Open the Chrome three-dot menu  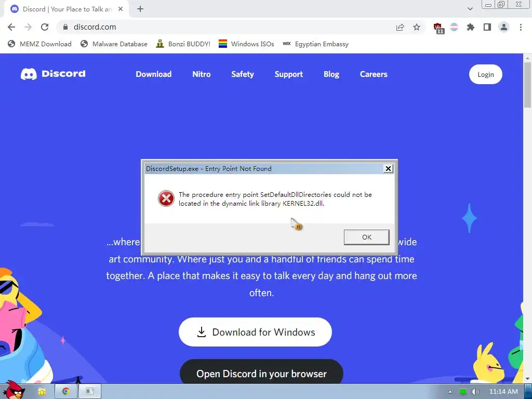(521, 27)
